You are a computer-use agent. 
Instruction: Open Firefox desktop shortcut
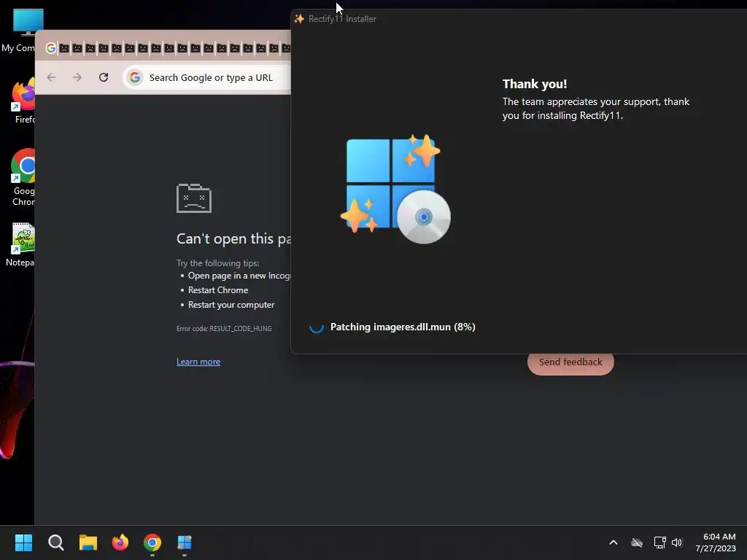23,101
